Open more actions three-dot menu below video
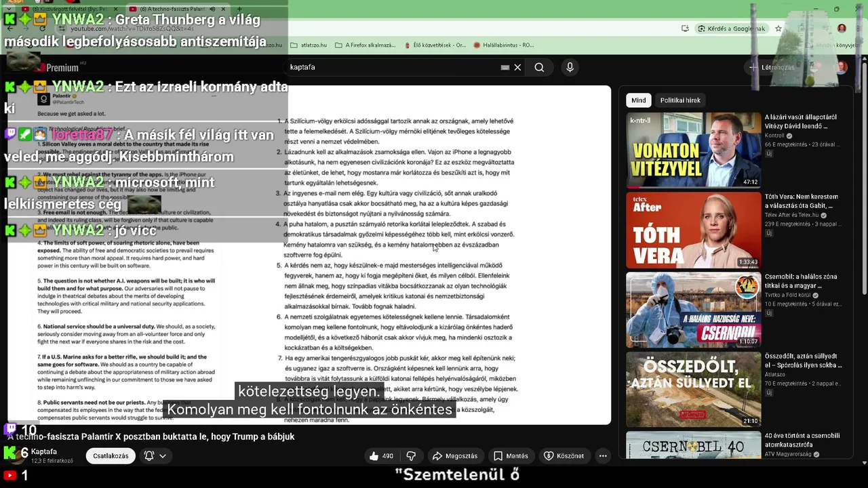The height and width of the screenshot is (488, 868). pyautogui.click(x=603, y=456)
